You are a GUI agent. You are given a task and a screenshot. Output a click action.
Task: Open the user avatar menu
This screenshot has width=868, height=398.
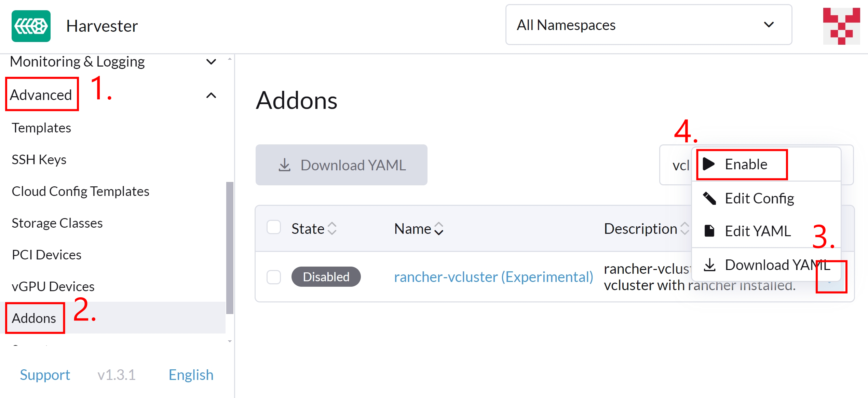point(841,26)
